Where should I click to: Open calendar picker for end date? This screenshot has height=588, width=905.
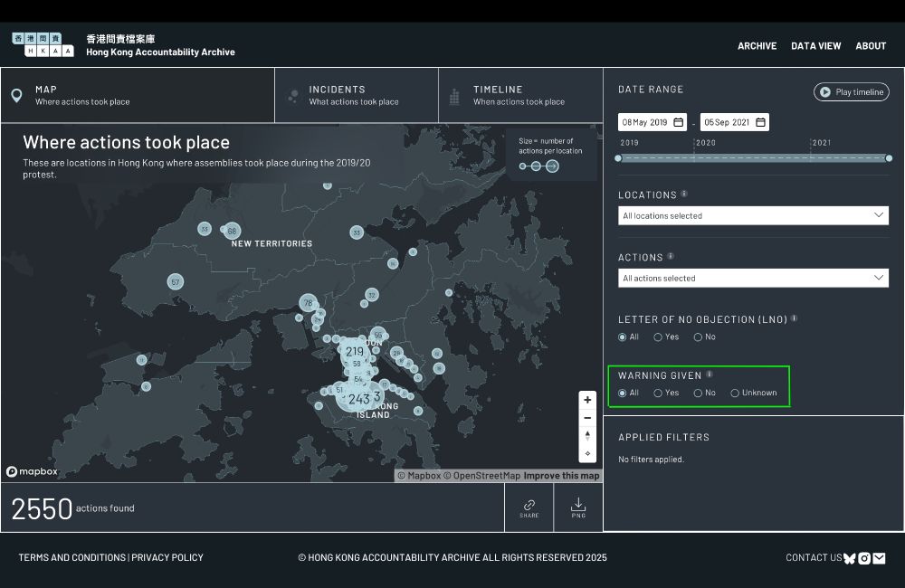coord(761,122)
